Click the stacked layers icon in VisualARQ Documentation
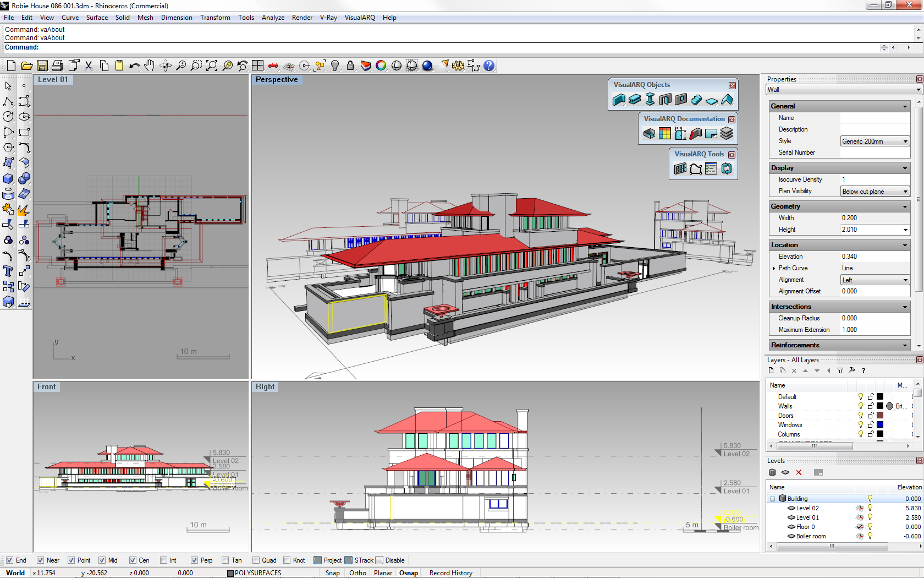 point(727,134)
